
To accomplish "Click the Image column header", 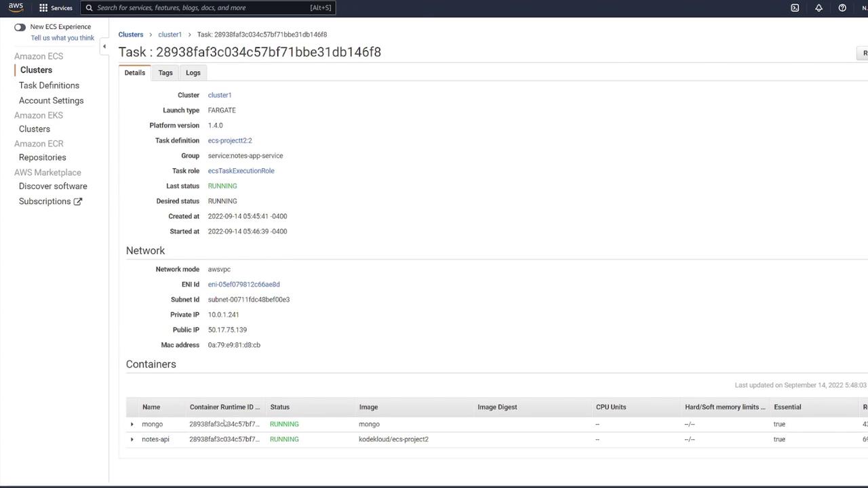I will coord(369,407).
